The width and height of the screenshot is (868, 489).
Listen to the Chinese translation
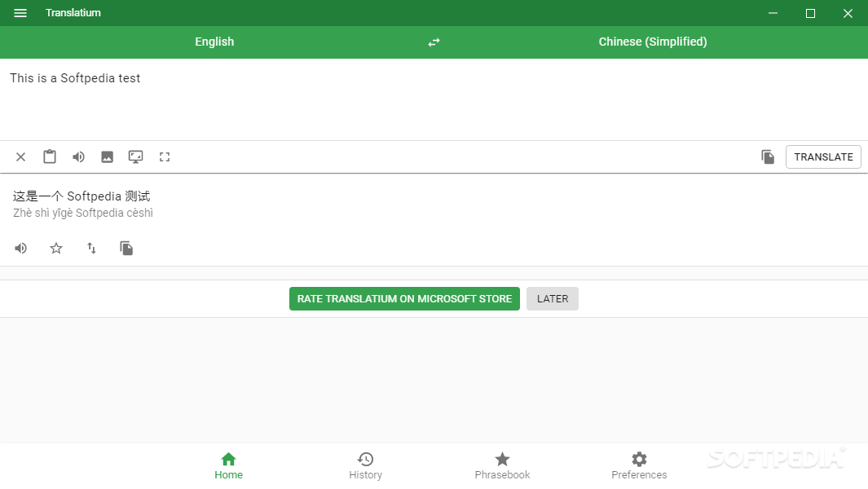point(20,248)
